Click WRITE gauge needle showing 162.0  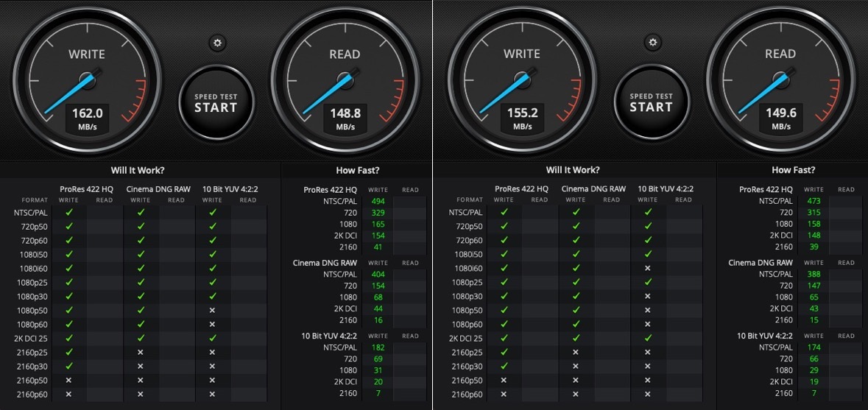pos(69,93)
